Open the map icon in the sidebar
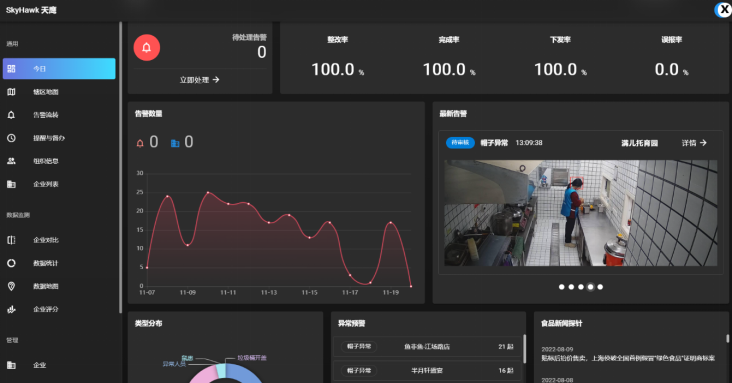 pos(11,92)
